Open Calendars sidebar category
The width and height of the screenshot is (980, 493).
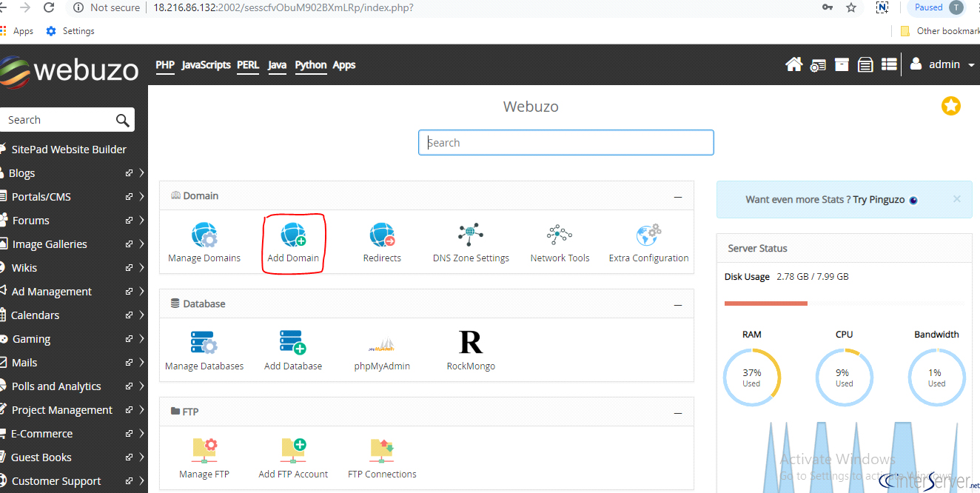tap(35, 315)
